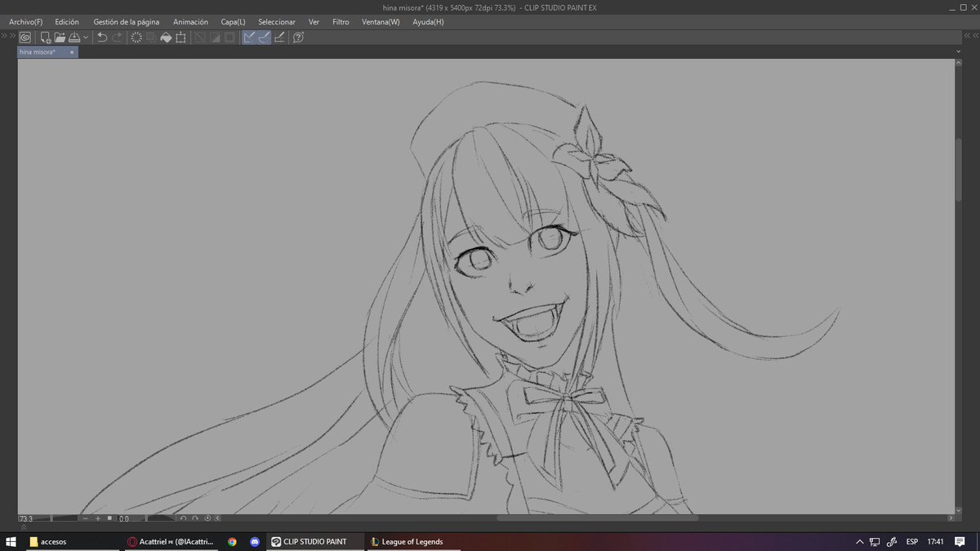Click the 17:41 system clock
The width and height of the screenshot is (980, 551).
pos(936,541)
